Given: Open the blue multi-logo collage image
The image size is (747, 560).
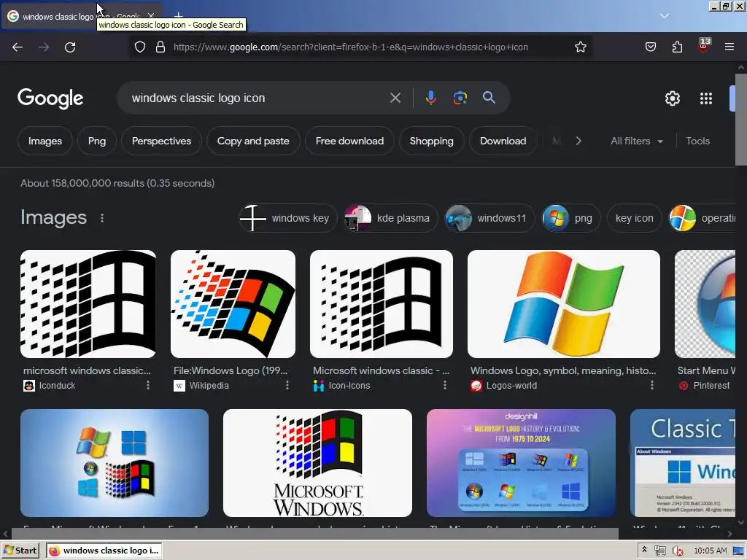Looking at the screenshot, I should click(115, 463).
